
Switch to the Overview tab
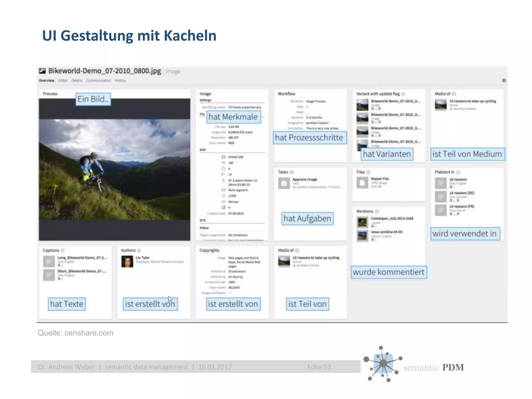click(46, 81)
